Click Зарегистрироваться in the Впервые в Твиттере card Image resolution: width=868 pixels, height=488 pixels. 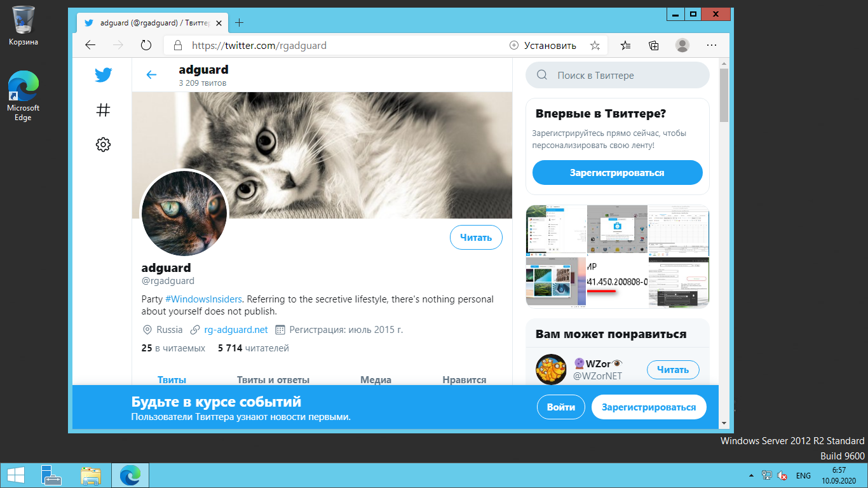tap(617, 173)
